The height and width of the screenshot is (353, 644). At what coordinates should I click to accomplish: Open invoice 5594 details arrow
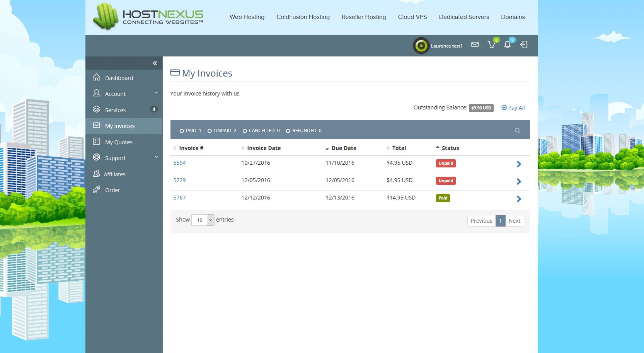[519, 164]
